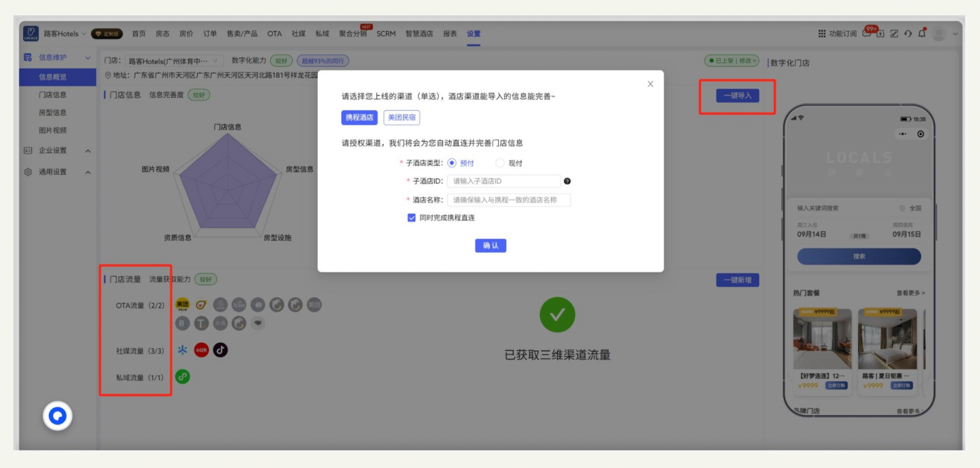Click the red 小红书 icon
This screenshot has width=980, height=468.
point(201,350)
